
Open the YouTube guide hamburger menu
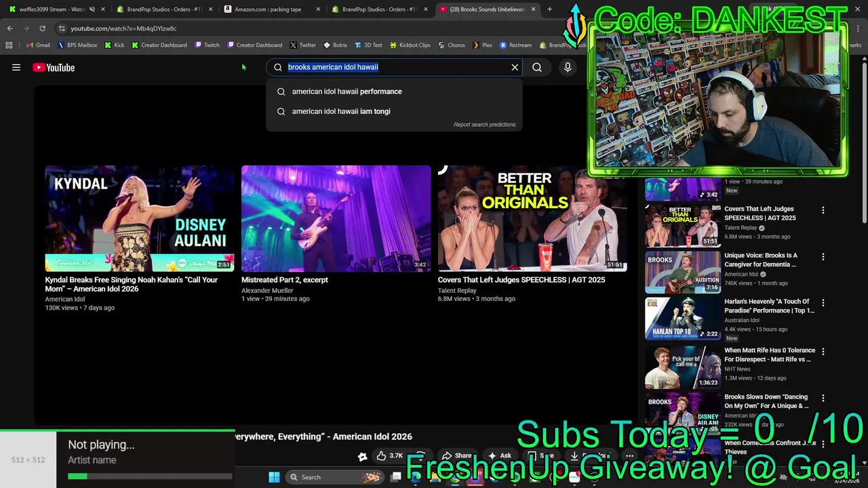pyautogui.click(x=16, y=67)
